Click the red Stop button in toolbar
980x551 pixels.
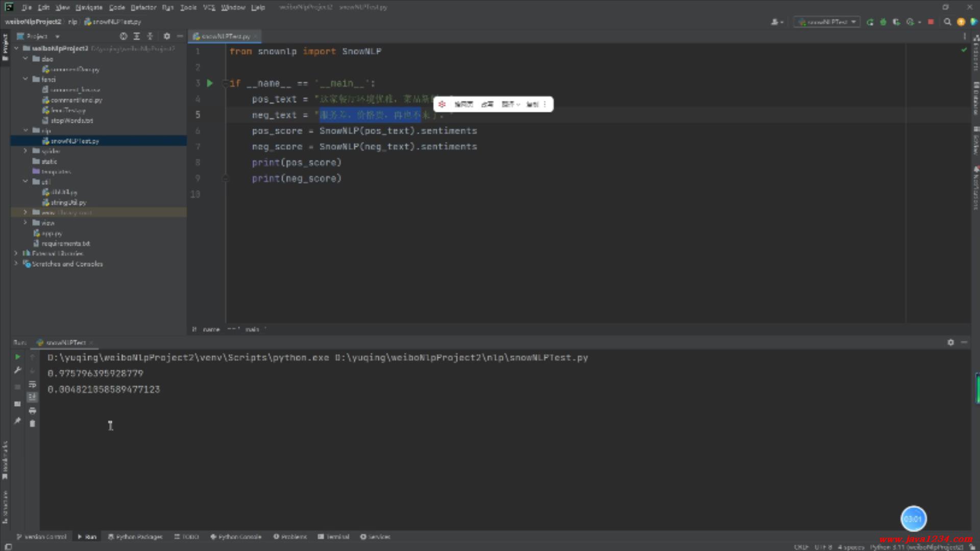pos(930,22)
